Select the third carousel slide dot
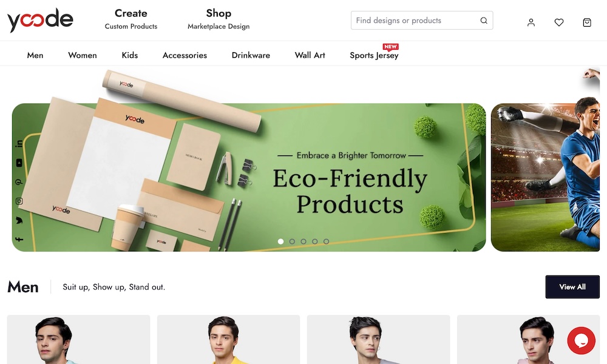607x364 pixels. [303, 241]
